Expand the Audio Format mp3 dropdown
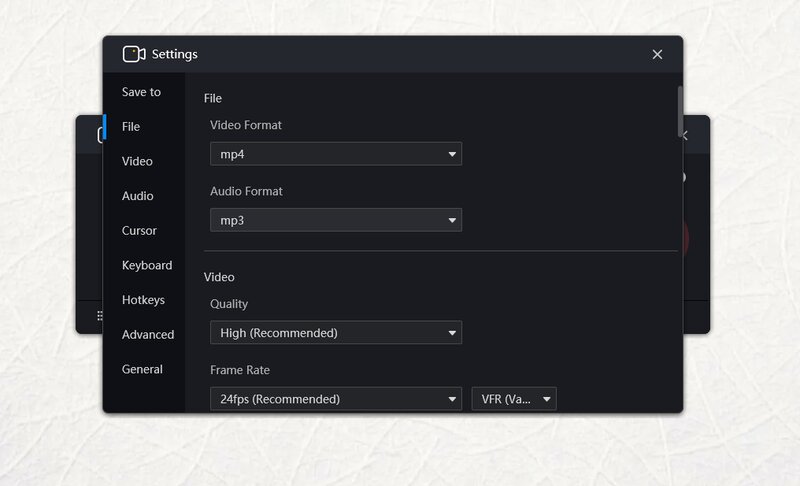This screenshot has height=486, width=800. coord(336,220)
